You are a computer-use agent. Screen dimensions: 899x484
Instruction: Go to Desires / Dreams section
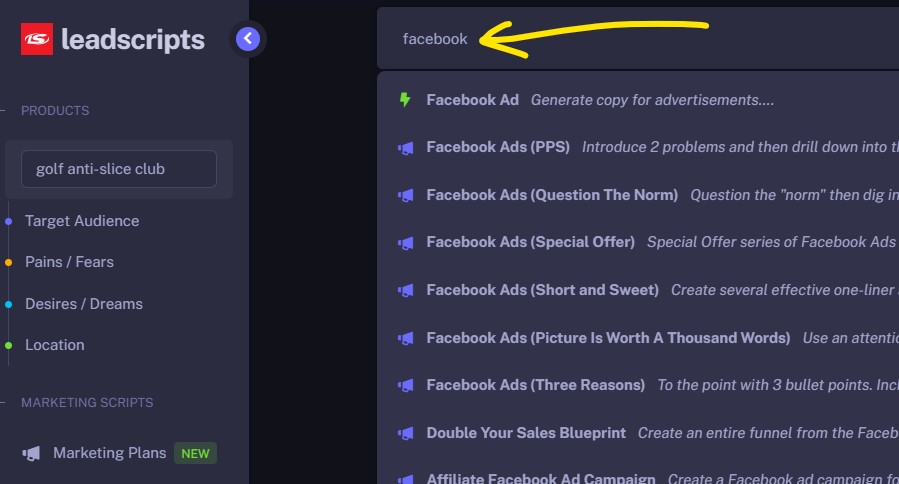84,304
